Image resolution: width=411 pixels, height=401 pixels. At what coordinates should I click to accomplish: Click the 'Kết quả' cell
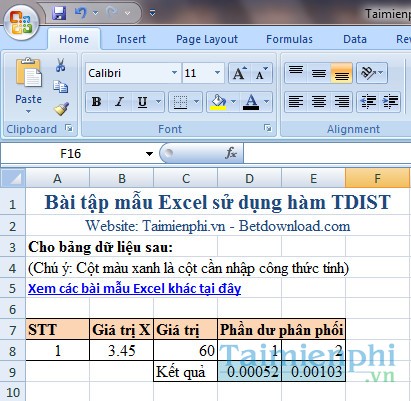click(x=186, y=372)
